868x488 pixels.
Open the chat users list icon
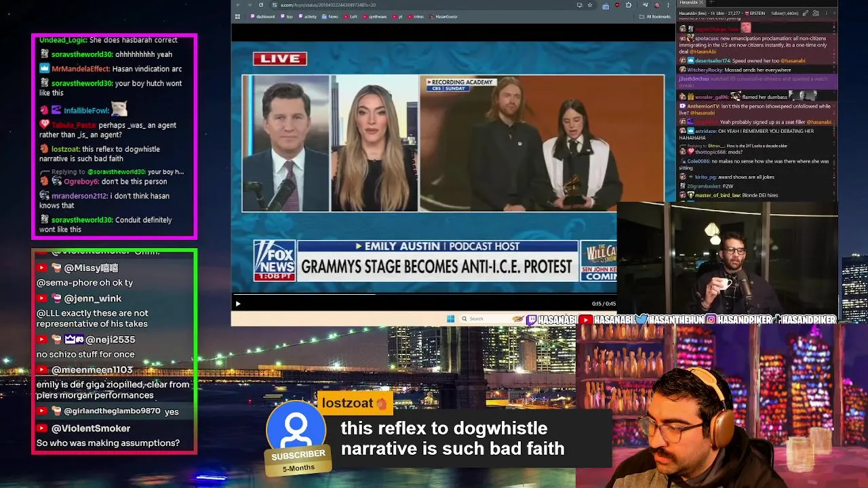pyautogui.click(x=816, y=13)
